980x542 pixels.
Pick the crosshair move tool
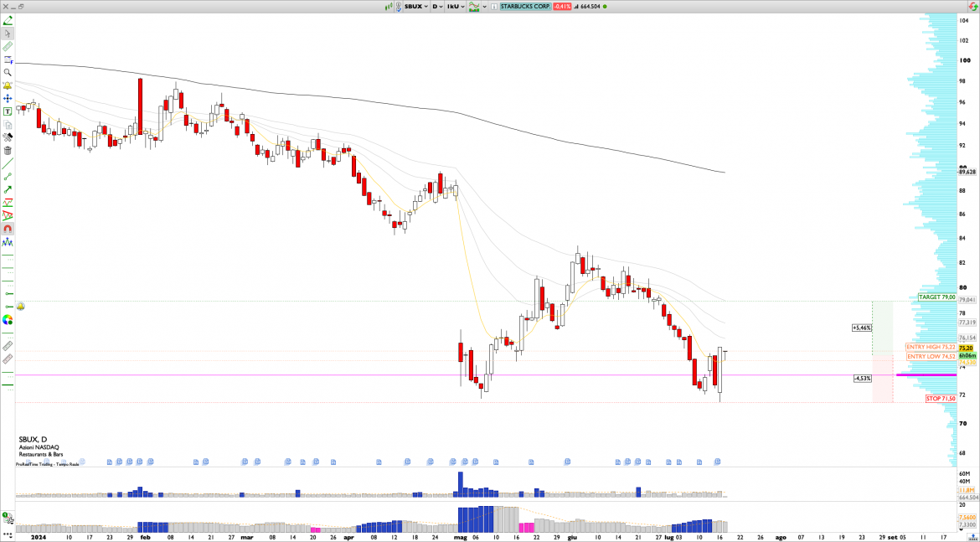[8, 98]
